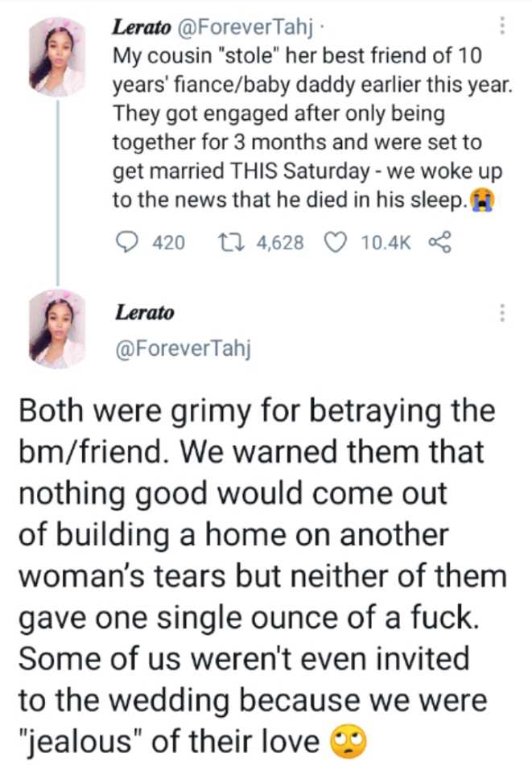
Task: Open the reply tweet's three-dot menu
Action: point(503,312)
